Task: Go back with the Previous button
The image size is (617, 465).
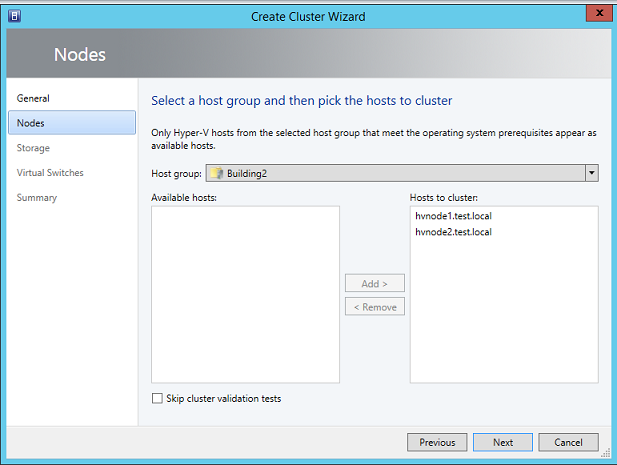Action: pos(437,442)
